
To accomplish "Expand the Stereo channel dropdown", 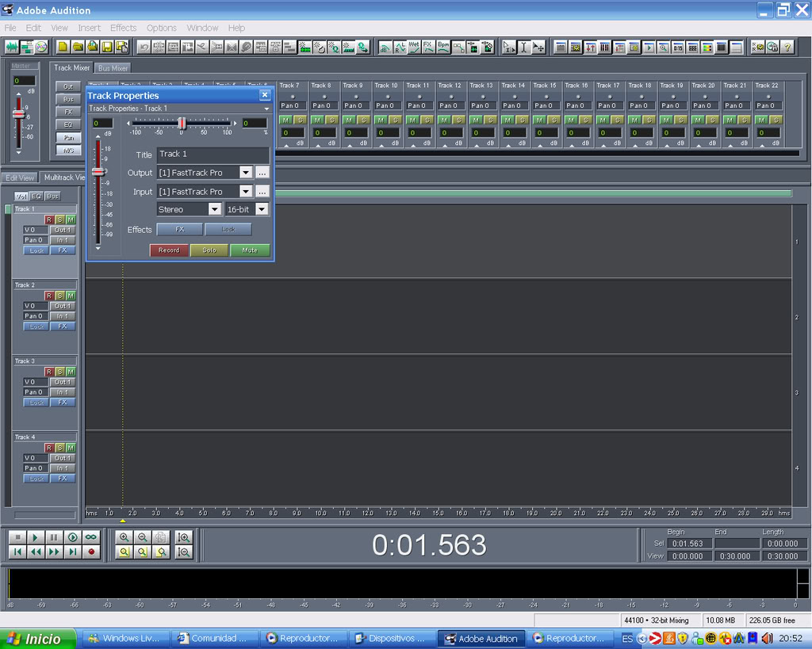I will (x=214, y=209).
